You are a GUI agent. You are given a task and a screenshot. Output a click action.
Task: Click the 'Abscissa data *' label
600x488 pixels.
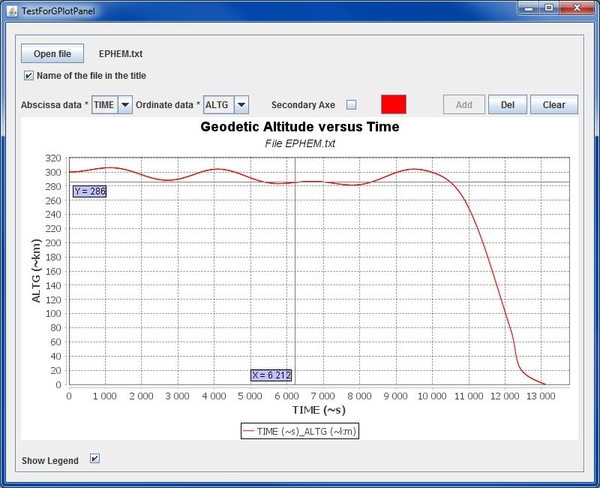coord(55,105)
